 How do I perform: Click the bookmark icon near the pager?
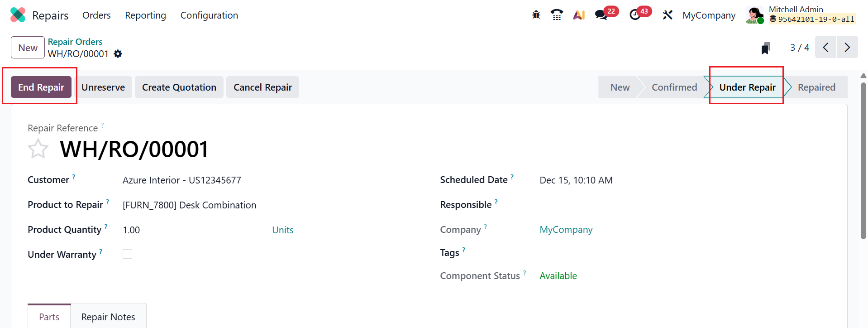(x=765, y=48)
